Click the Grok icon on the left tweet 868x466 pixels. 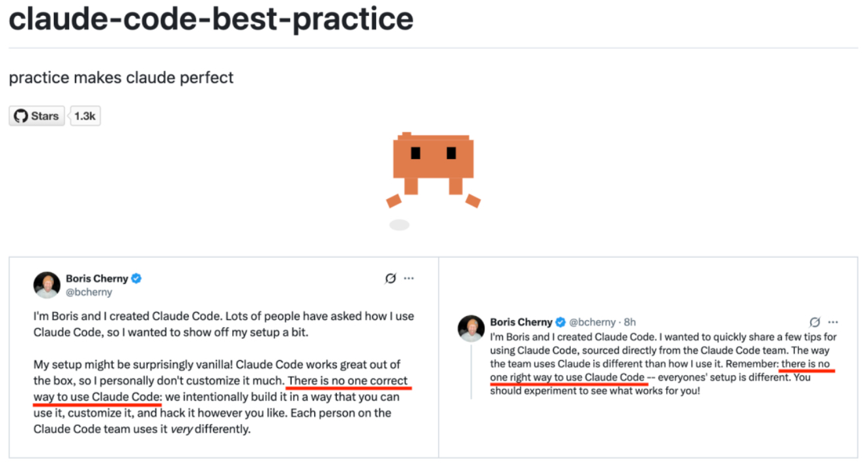click(391, 278)
